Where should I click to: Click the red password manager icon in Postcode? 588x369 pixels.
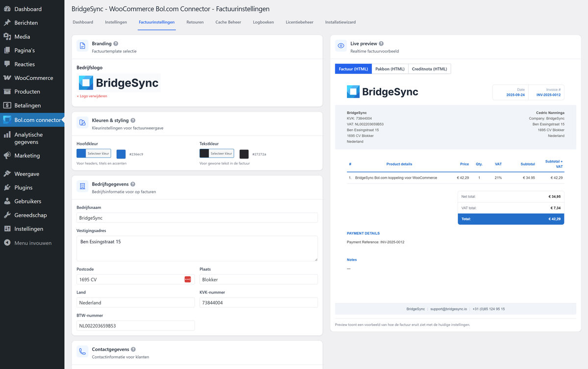coord(188,279)
